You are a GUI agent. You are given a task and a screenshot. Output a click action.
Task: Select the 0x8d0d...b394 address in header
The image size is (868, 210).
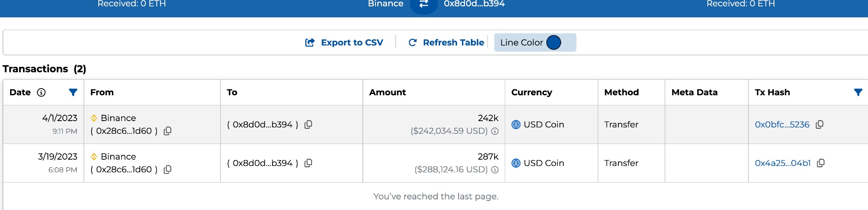click(474, 4)
